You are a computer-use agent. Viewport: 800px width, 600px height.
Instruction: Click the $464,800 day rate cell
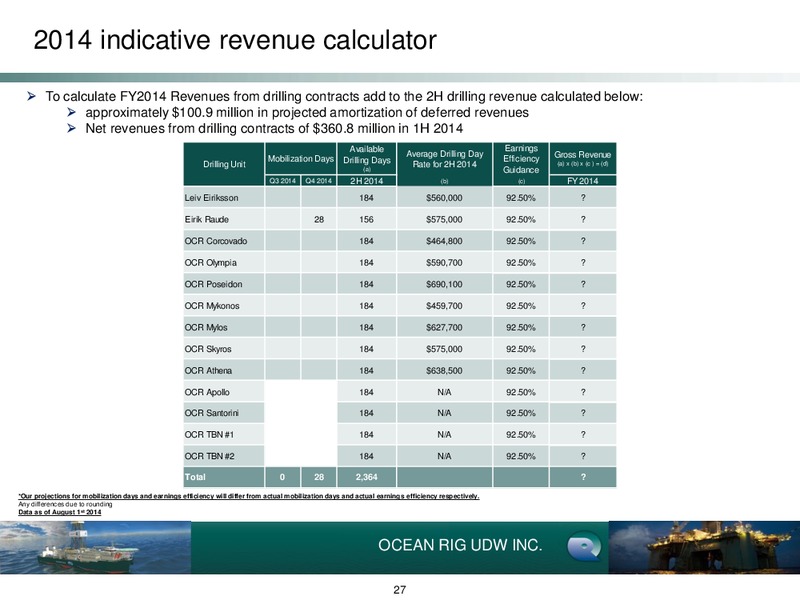tap(444, 241)
